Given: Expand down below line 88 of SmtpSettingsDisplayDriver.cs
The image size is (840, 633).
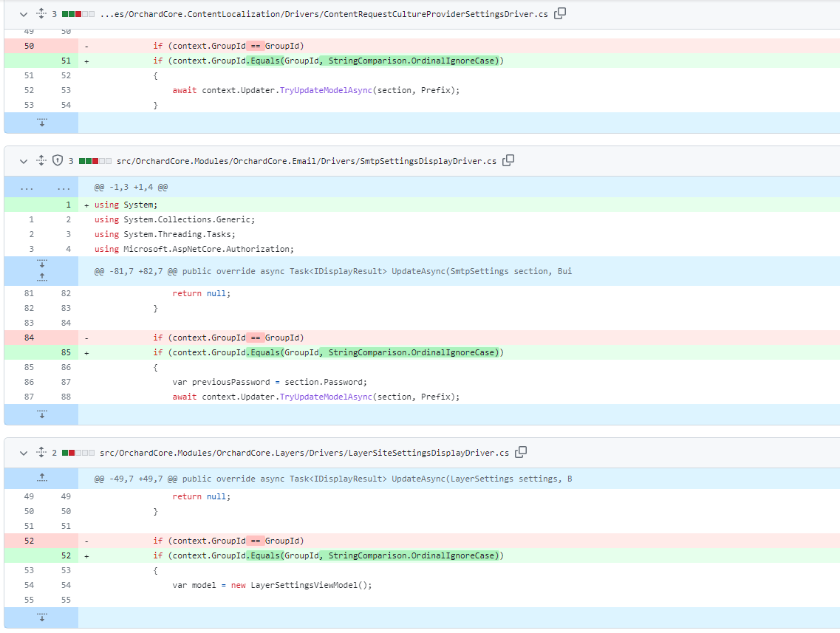Looking at the screenshot, I should point(42,414).
